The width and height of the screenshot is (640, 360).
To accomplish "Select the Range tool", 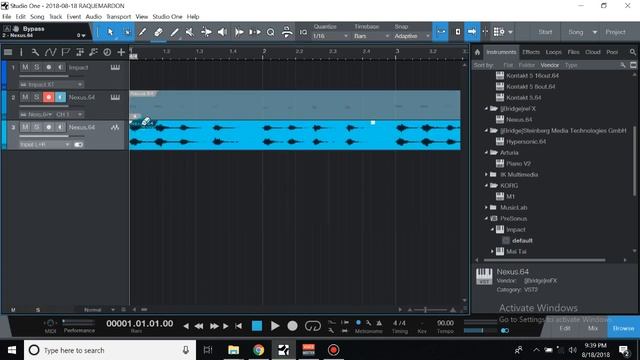I will click(x=127, y=32).
